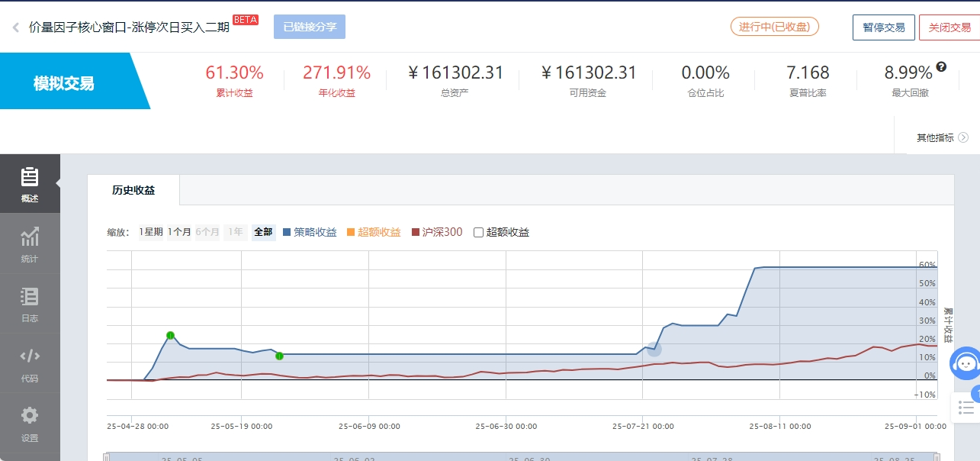
Task: Select the 1星期 zoom range
Action: point(150,232)
